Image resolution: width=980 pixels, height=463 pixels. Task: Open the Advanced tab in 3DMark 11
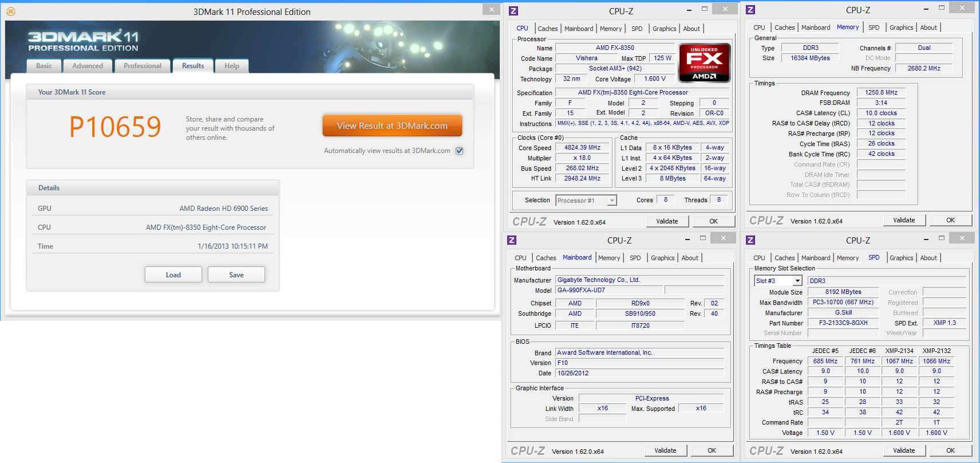88,66
